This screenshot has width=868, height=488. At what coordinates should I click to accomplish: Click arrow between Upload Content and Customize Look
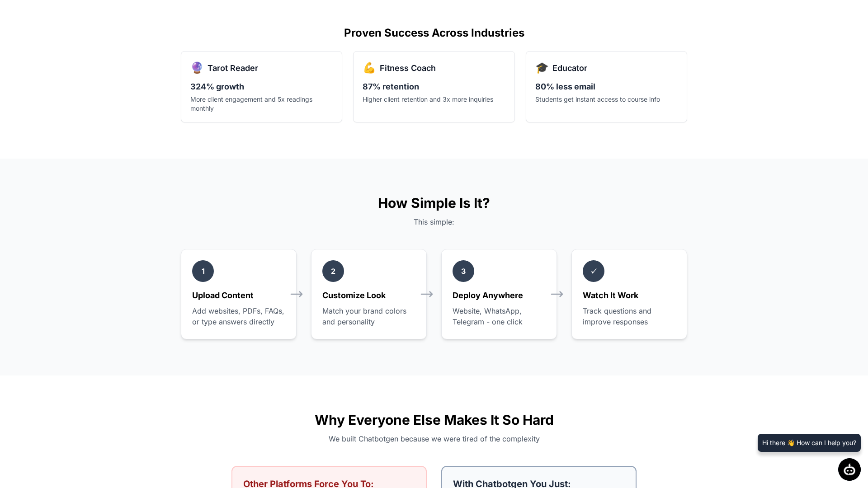[297, 294]
